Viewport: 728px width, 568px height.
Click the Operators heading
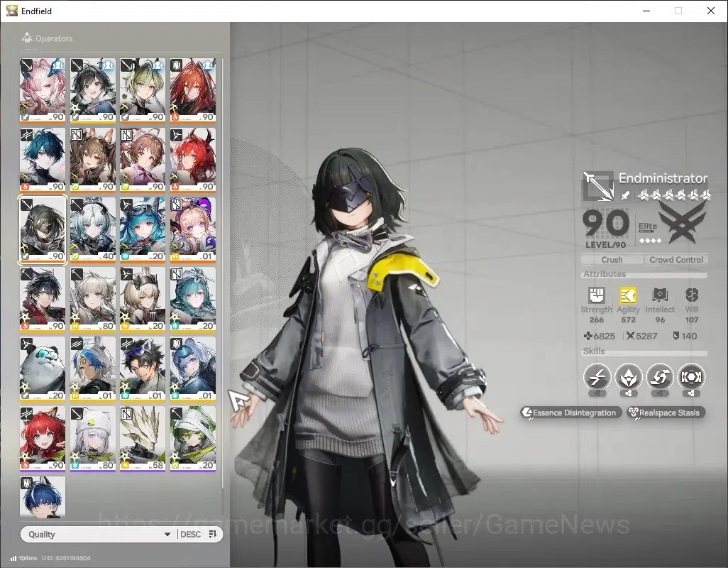(x=54, y=38)
